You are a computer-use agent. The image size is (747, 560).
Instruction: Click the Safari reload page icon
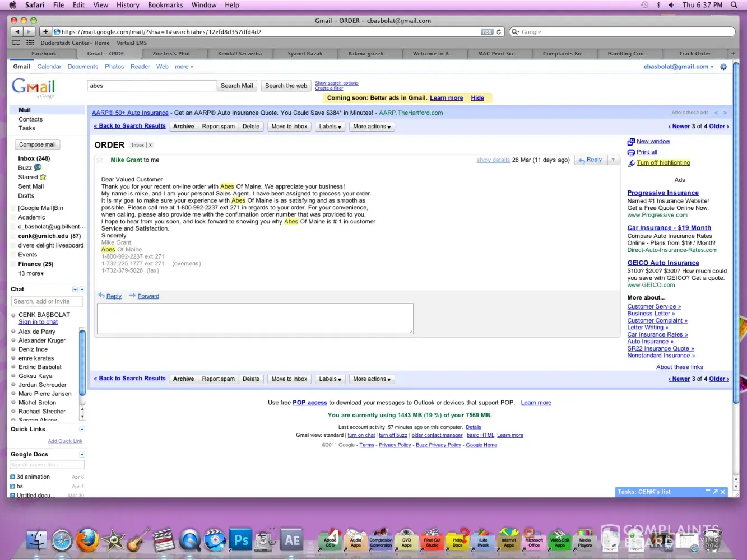pyautogui.click(x=499, y=32)
